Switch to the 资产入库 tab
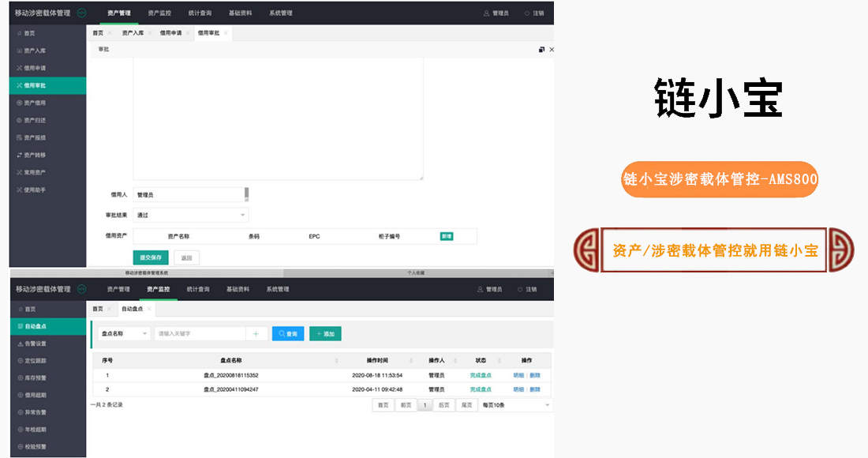The height and width of the screenshot is (458, 868). pyautogui.click(x=133, y=33)
